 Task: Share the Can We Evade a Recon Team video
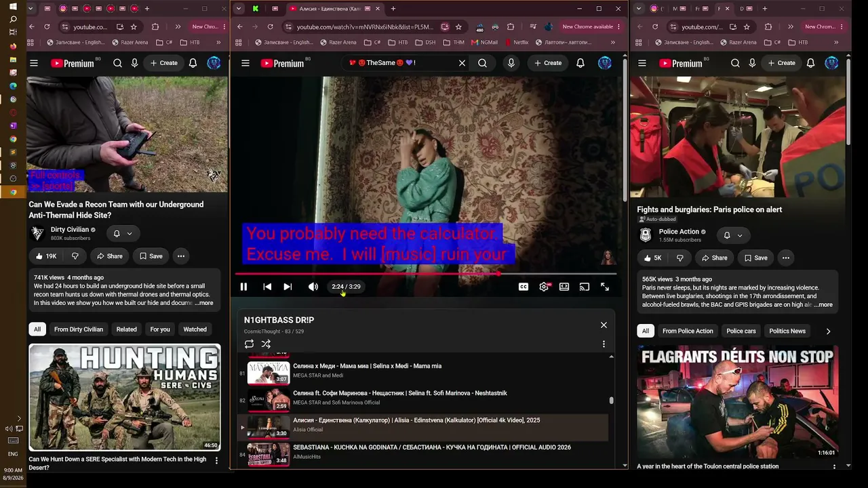point(110,256)
